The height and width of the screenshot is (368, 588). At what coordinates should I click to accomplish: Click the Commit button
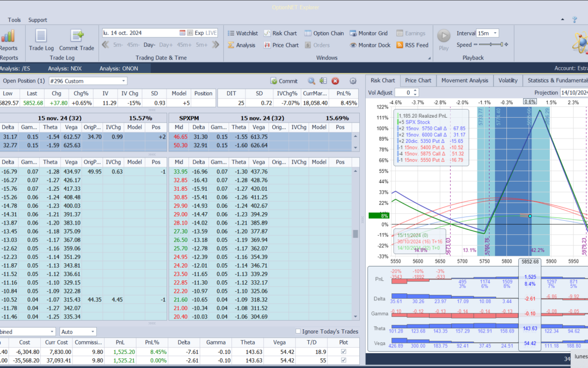[284, 81]
